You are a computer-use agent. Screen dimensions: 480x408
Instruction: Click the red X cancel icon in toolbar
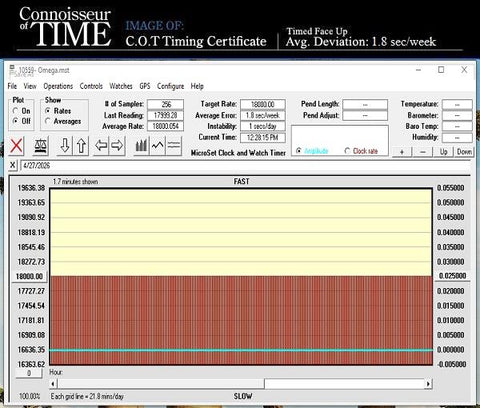[x=16, y=146]
